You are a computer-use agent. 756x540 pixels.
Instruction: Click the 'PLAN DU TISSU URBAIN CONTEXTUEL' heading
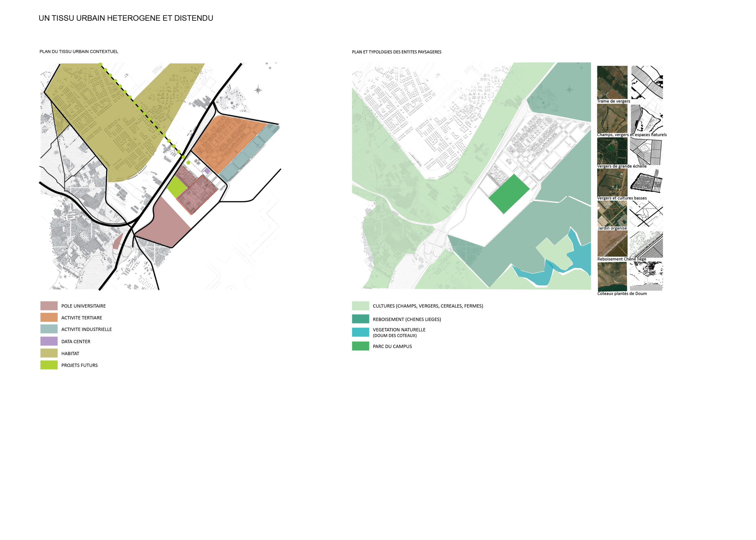tap(79, 52)
